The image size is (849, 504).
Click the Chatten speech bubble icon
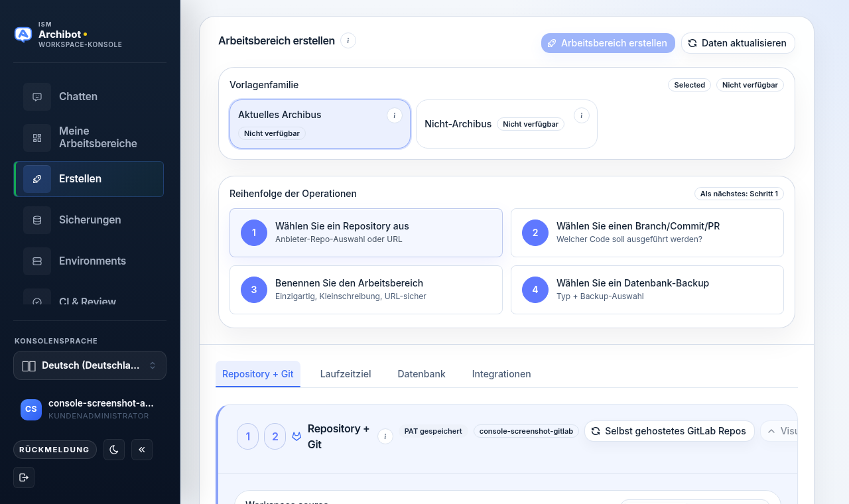pos(37,97)
